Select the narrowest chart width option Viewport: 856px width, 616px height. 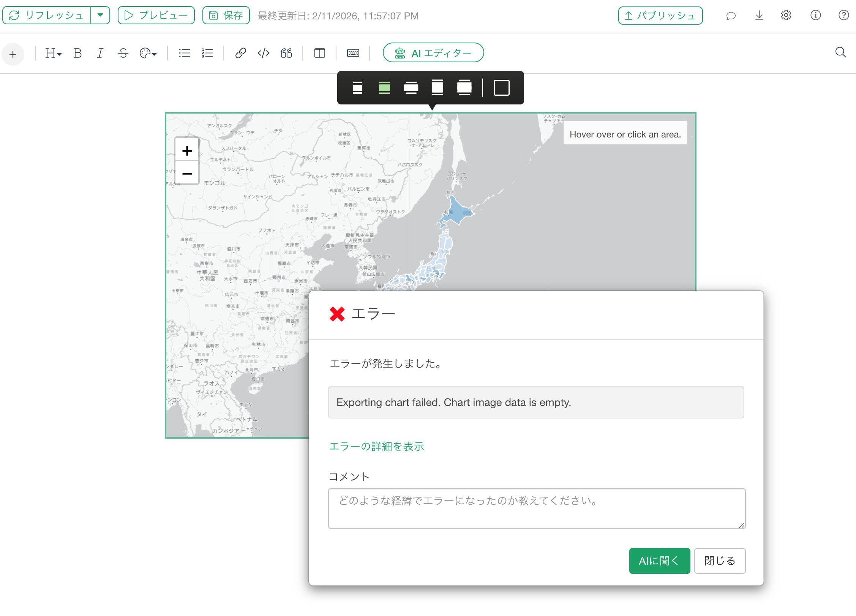[357, 88]
